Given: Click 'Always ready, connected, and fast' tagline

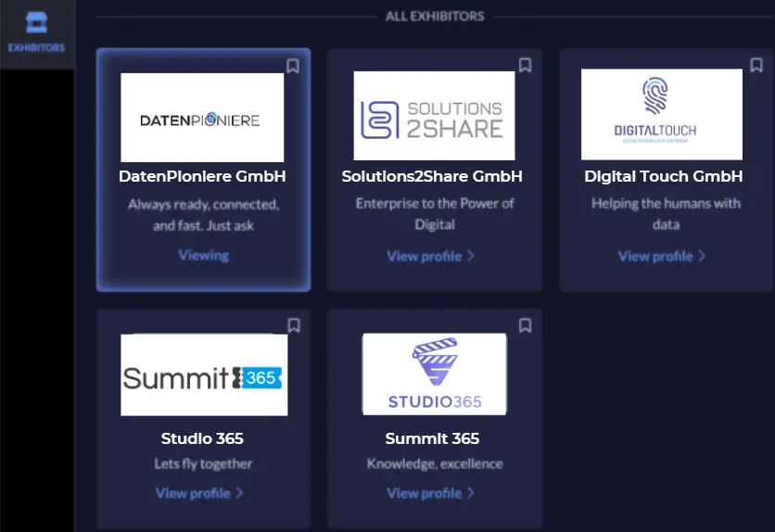Looking at the screenshot, I should pyautogui.click(x=204, y=215).
